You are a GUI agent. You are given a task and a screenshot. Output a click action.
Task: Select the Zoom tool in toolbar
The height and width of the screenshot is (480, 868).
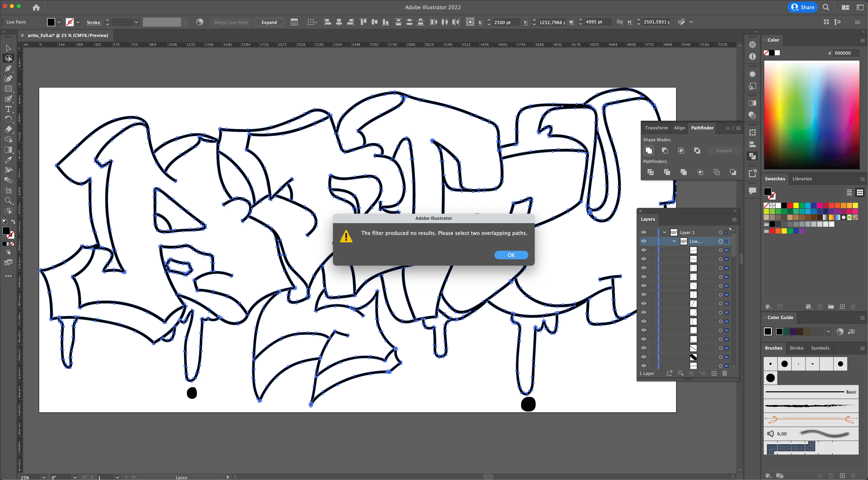coord(8,201)
